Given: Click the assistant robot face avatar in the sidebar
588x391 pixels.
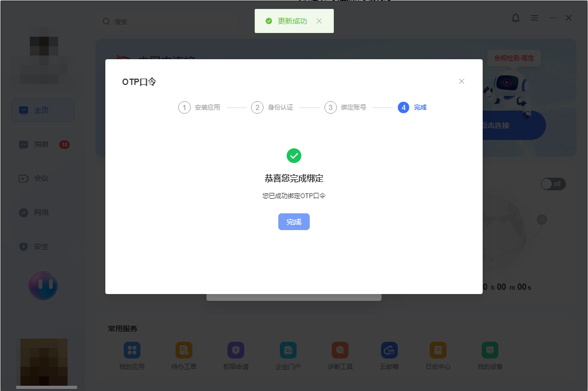Looking at the screenshot, I should pyautogui.click(x=43, y=286).
